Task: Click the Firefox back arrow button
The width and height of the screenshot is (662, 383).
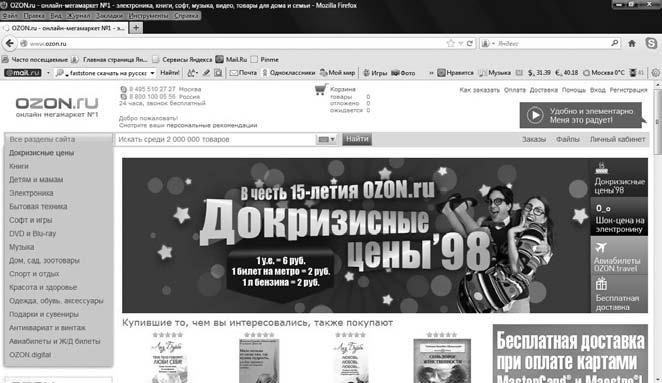Action: [x=9, y=43]
